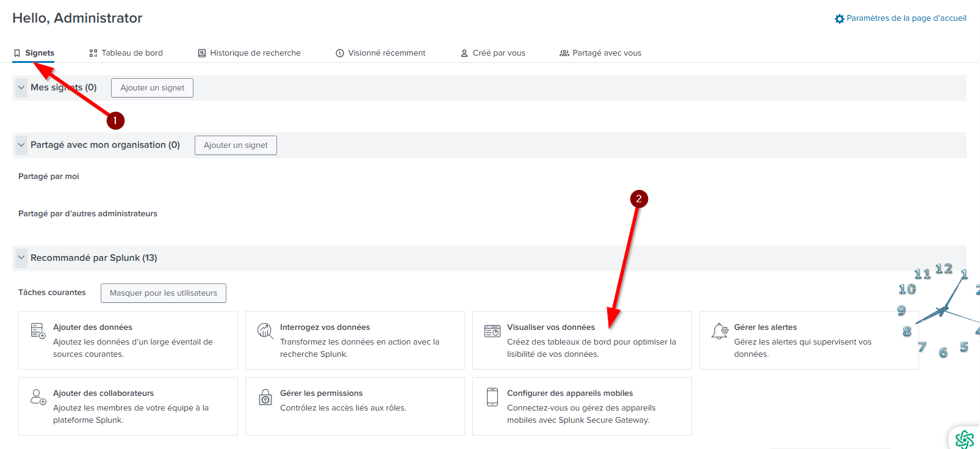
Task: Click the analog clock widget
Action: (x=943, y=310)
